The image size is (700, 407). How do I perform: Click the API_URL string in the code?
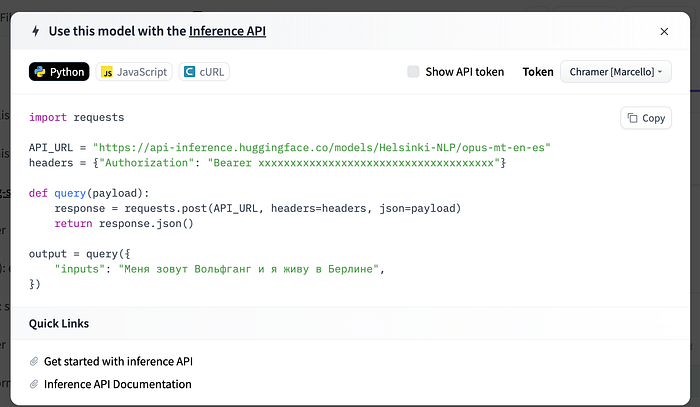click(x=321, y=148)
